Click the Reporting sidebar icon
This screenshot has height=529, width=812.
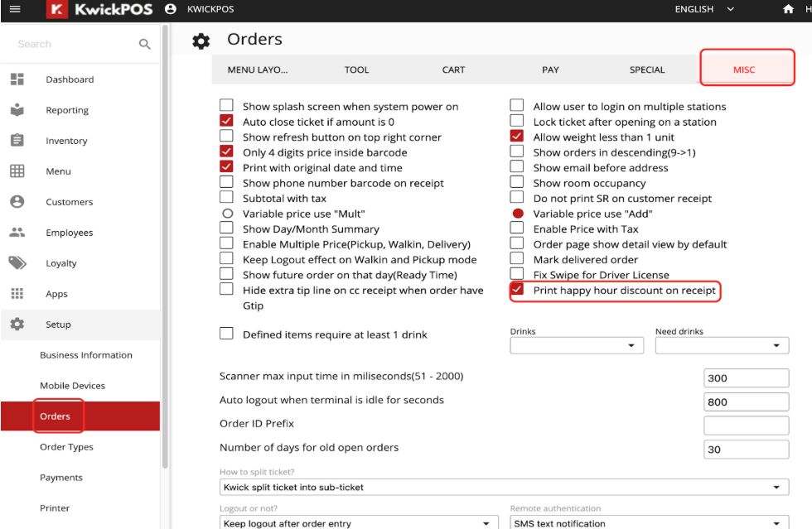coord(17,110)
